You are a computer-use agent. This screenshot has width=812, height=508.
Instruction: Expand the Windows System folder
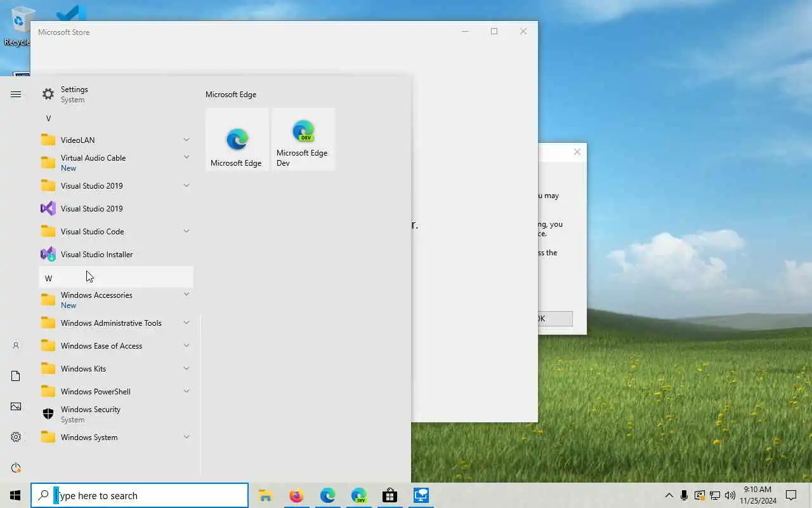(116, 437)
